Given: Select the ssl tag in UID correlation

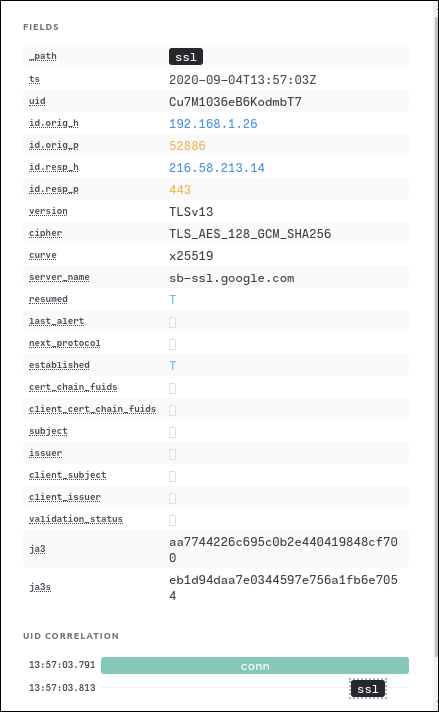Looking at the screenshot, I should coord(368,688).
